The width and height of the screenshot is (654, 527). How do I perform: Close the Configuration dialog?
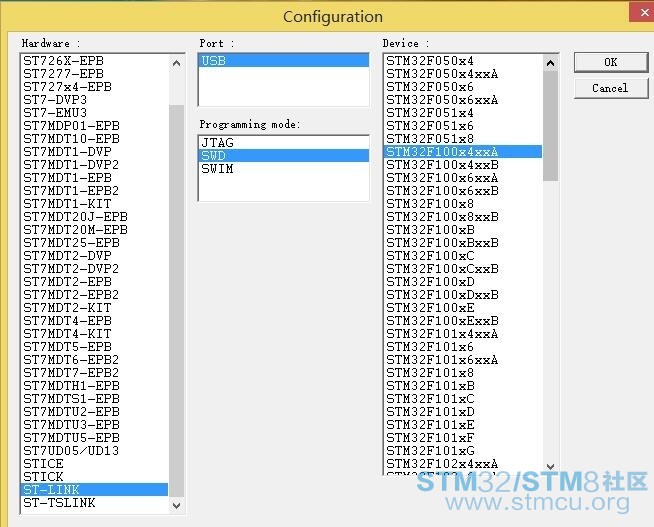click(643, 13)
